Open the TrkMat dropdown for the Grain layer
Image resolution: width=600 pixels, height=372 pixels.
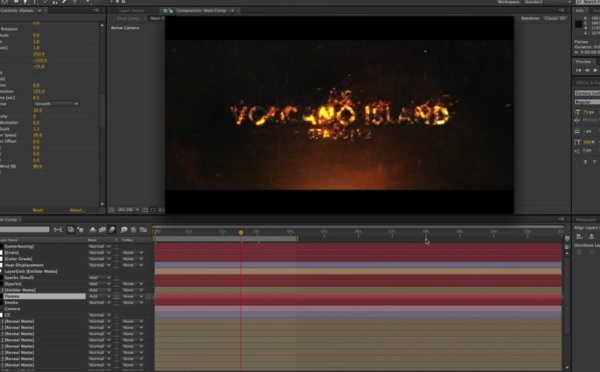click(132, 253)
